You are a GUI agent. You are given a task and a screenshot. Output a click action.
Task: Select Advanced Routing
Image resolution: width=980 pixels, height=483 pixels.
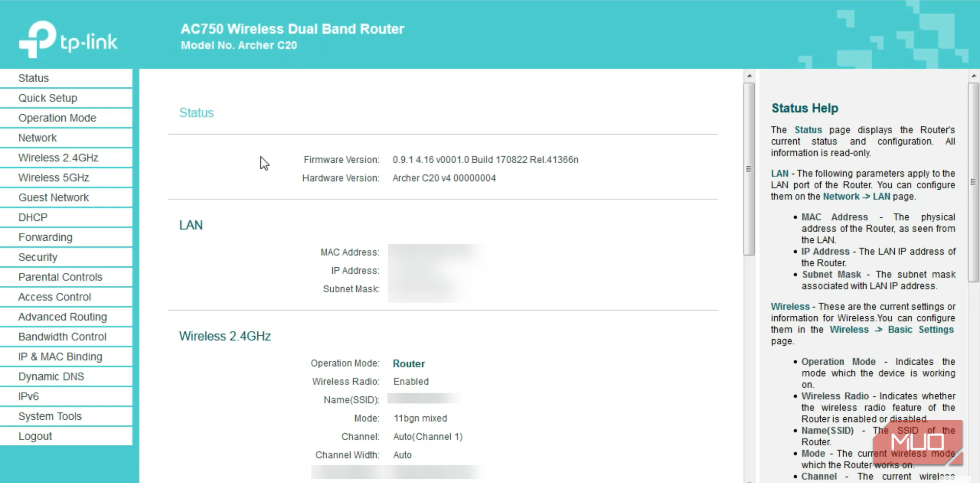pyautogui.click(x=66, y=317)
